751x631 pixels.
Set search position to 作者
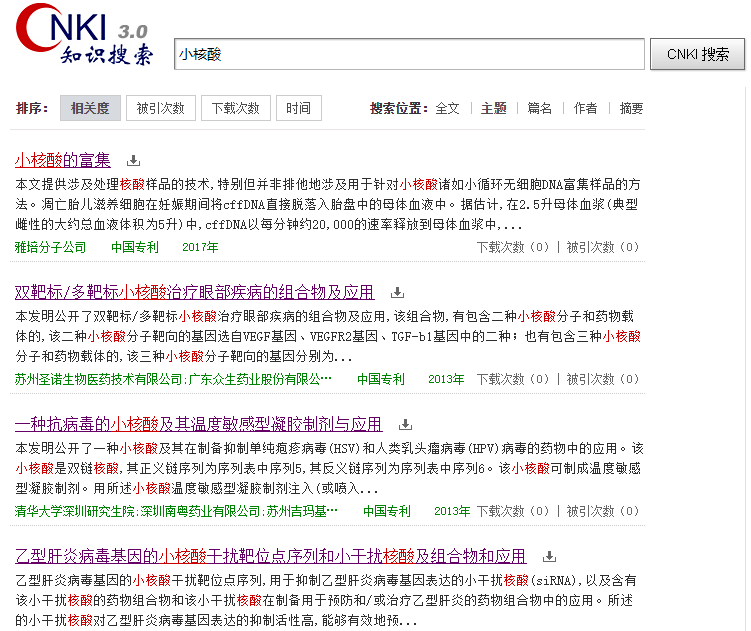point(585,109)
